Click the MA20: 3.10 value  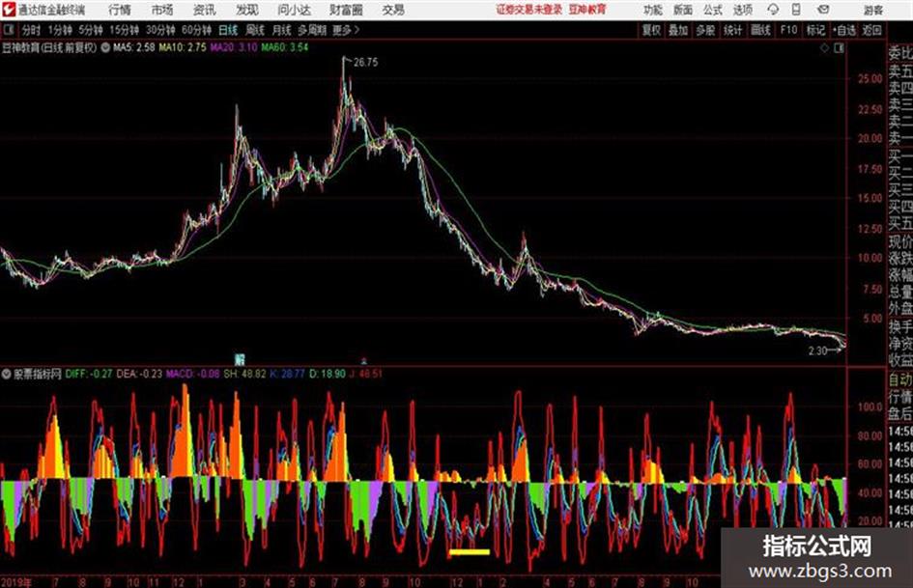(234, 47)
